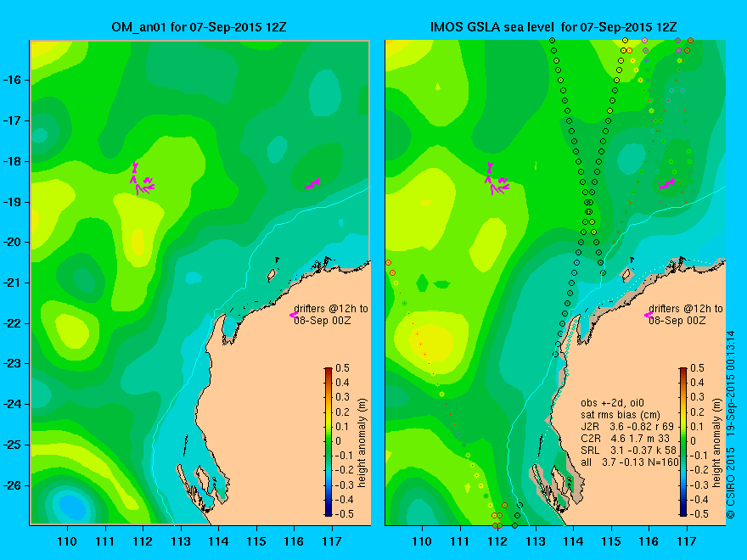Click the height anomaly color bar in OM_an01 map
This screenshot has height=560, width=747.
click(x=329, y=442)
